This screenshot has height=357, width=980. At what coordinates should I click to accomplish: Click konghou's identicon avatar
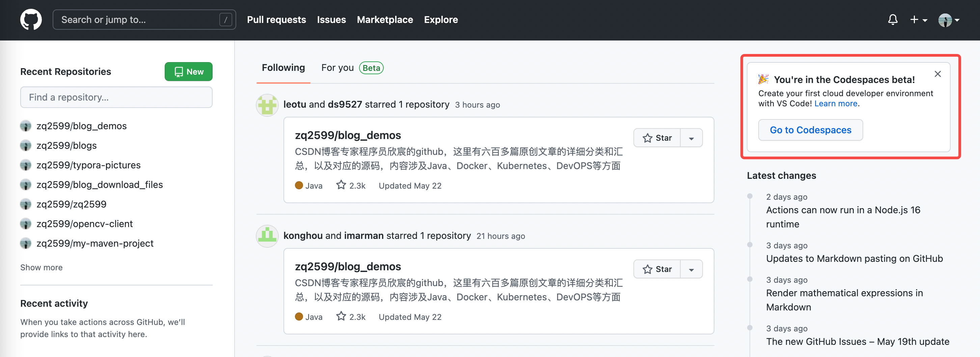[x=267, y=236]
